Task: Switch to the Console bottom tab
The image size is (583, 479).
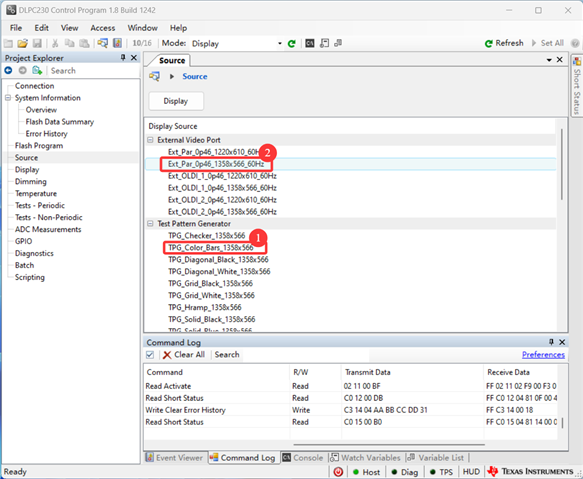Action: [x=303, y=458]
